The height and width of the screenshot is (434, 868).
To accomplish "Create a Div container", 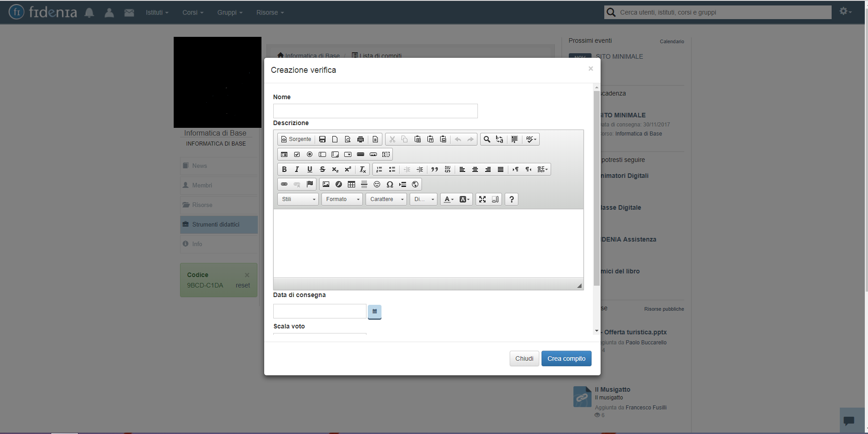I will (x=447, y=169).
